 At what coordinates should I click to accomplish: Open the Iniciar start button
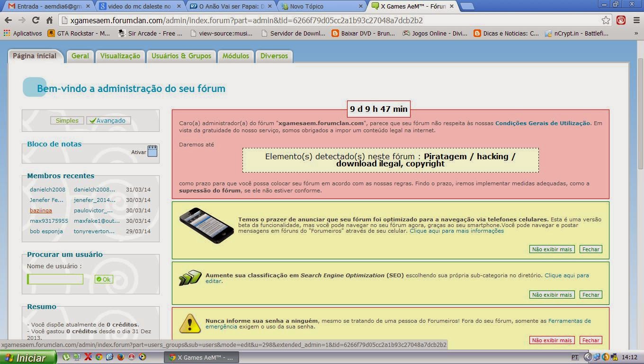(x=28, y=357)
